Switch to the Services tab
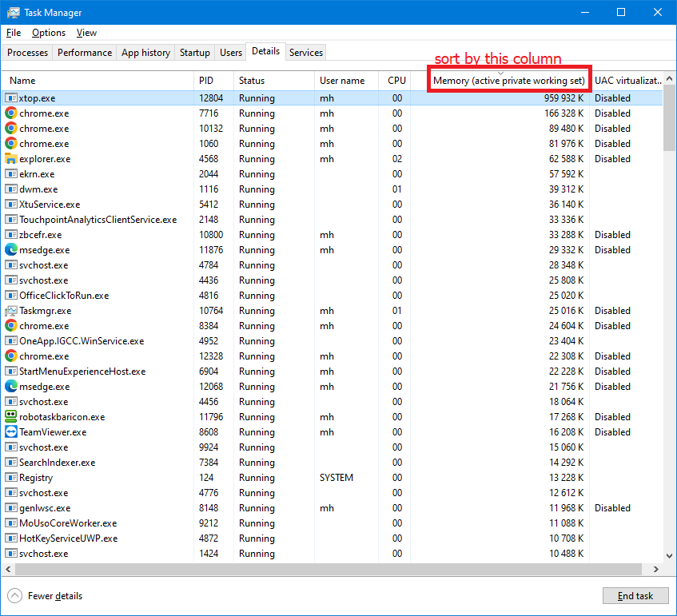The image size is (677, 616). (x=305, y=52)
